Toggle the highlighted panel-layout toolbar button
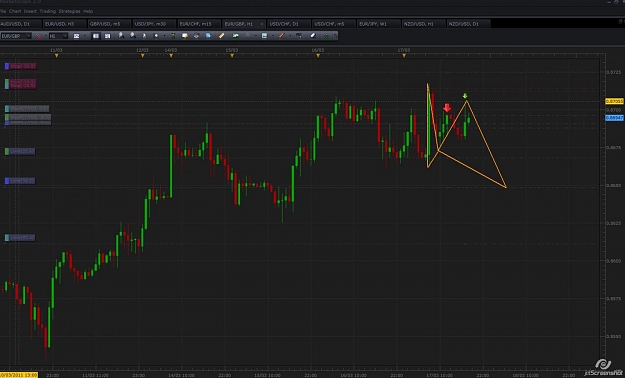Screen dimensions: 625x378 (x=96, y=36)
